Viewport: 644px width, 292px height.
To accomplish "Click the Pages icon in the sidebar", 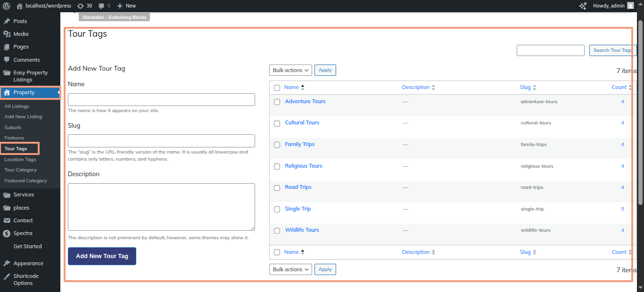I will click(7, 47).
